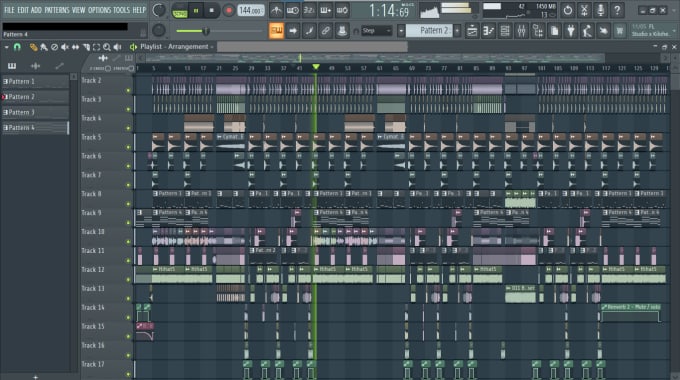Stop playback with transport stop button
This screenshot has height=380, width=680.
coord(212,10)
